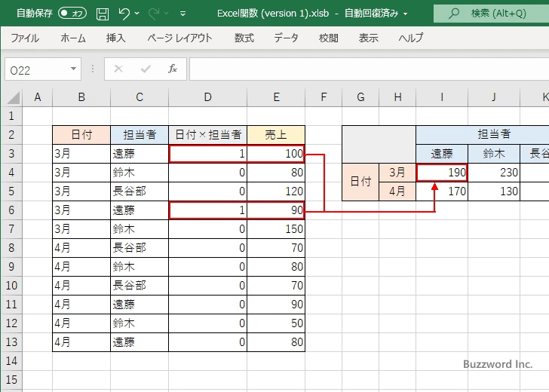
Task: Open the ヘルプ ribbon tab
Action: [411, 38]
